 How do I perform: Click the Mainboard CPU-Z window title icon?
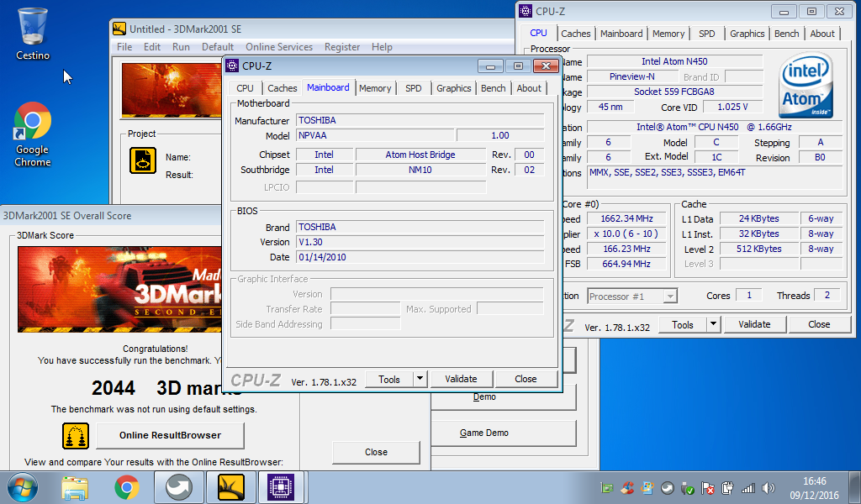point(232,66)
